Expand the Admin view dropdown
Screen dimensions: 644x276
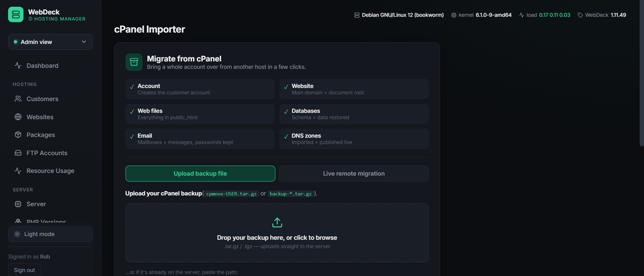50,42
